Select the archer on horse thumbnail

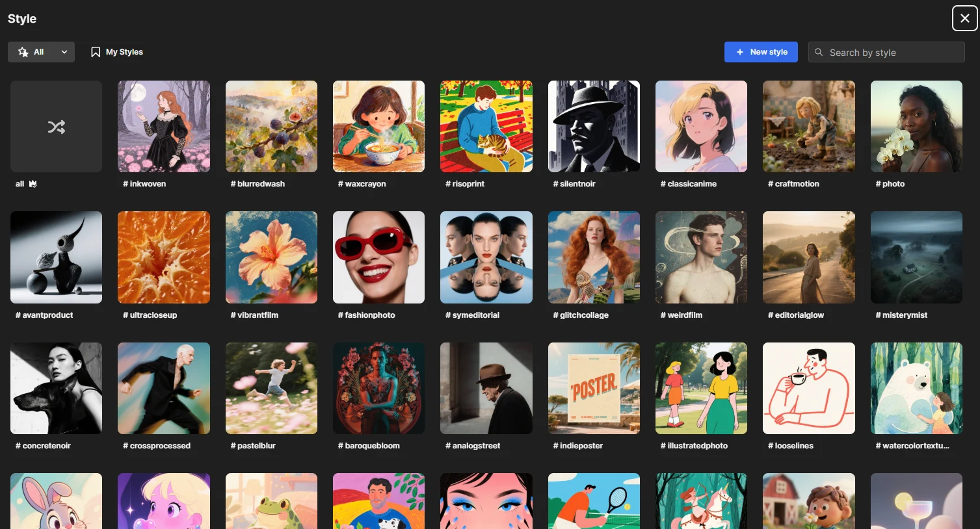pos(701,501)
